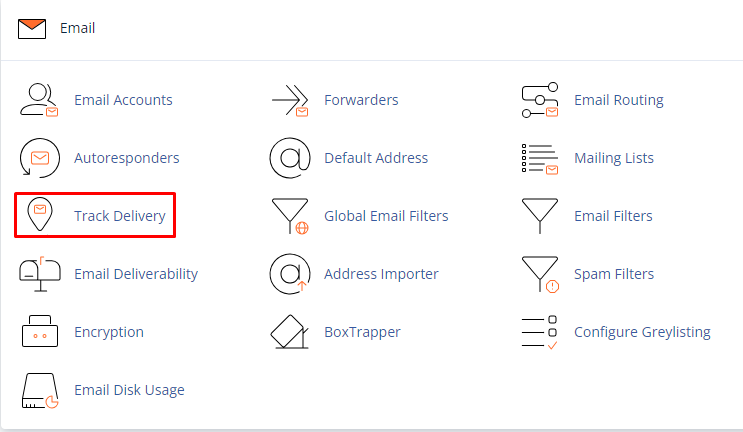The width and height of the screenshot is (743, 432).
Task: Click the Email Routing icon
Action: 540,100
